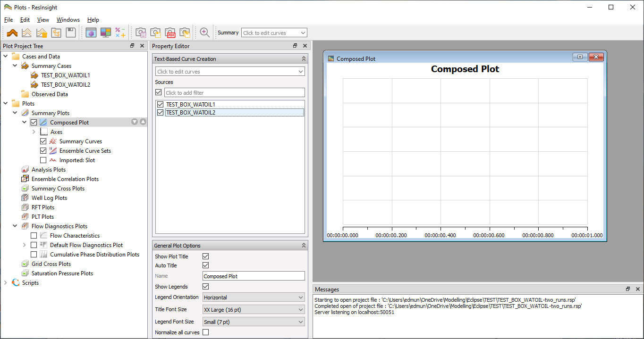Collapse the Text-Based Curve Creation section
Screen dimensions: 644x339
click(304, 59)
